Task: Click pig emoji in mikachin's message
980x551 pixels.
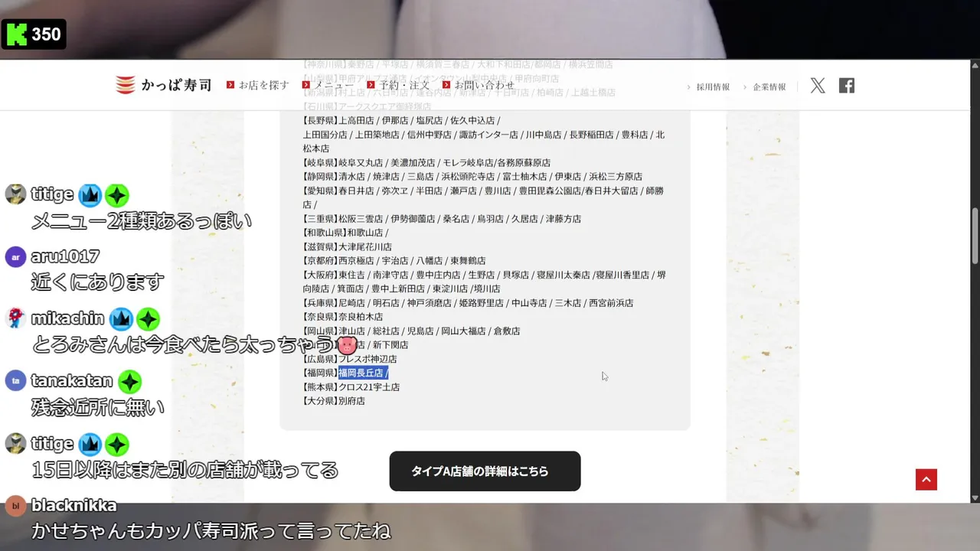Action: (x=347, y=345)
